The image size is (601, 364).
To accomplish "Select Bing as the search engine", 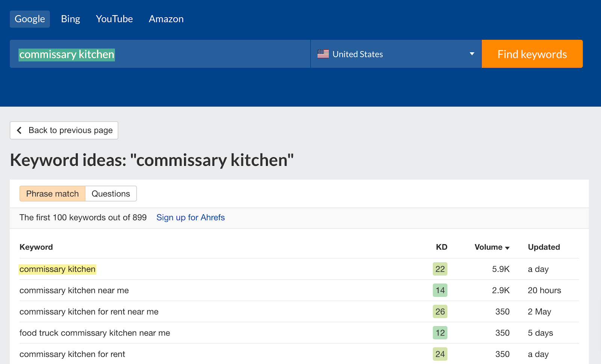I will [x=70, y=19].
